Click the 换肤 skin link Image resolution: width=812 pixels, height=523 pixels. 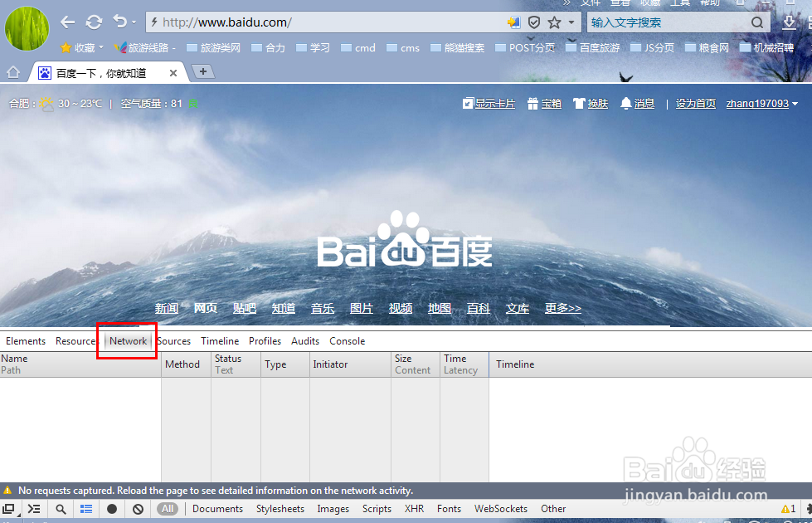pyautogui.click(x=591, y=104)
